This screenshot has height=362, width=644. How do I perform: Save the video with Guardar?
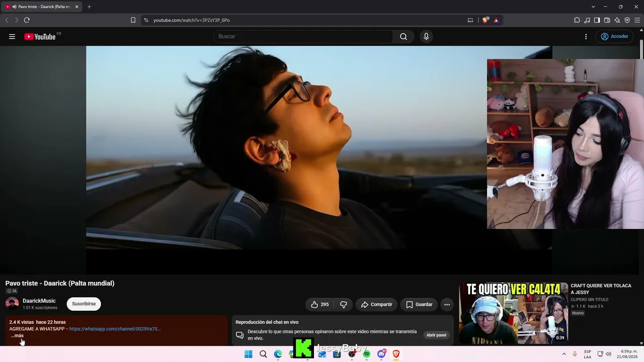point(419,304)
